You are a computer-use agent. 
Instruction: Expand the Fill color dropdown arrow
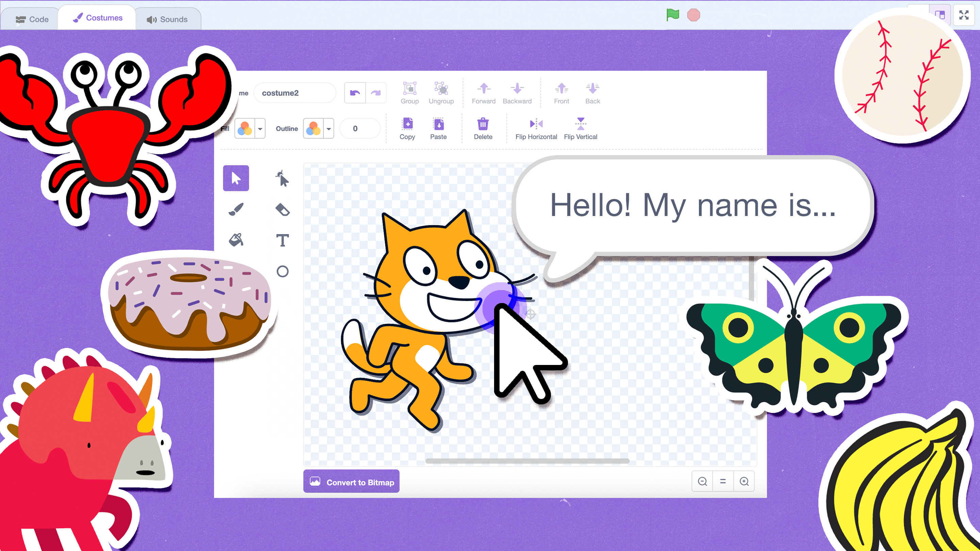[260, 129]
